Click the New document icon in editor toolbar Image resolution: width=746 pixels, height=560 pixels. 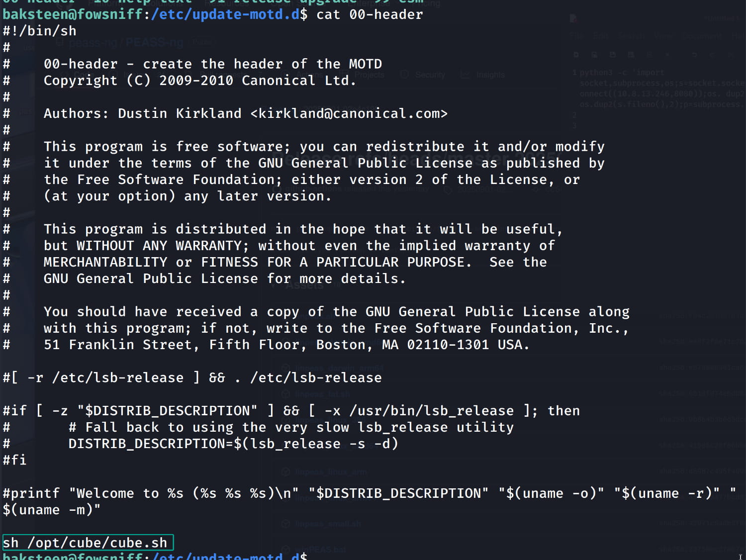click(576, 54)
